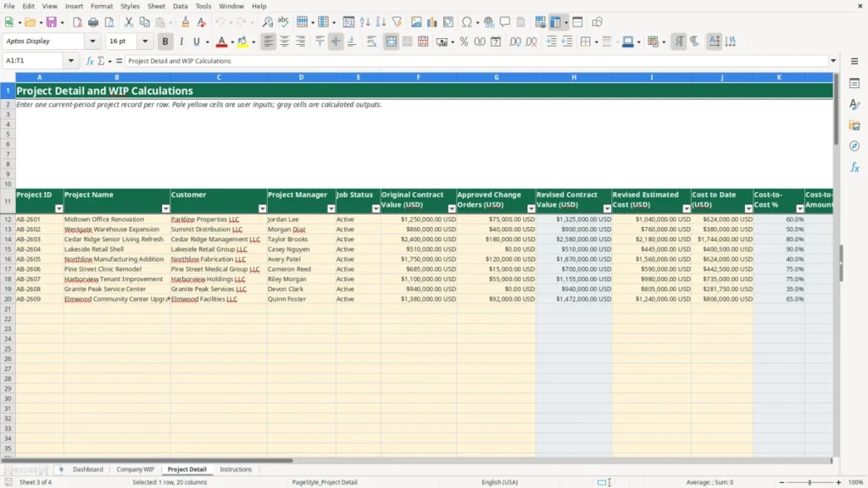Save the document with the toolbar Save icon
The width and height of the screenshot is (868, 488).
click(51, 22)
